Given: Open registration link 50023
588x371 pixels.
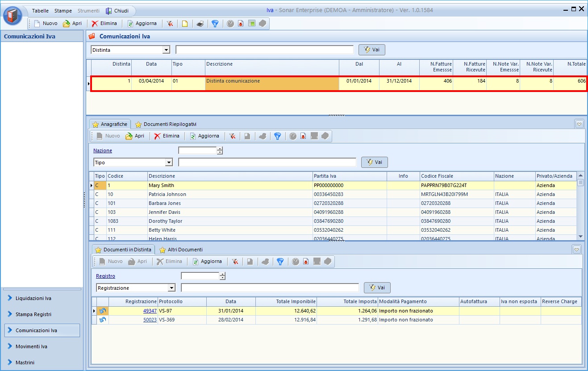Looking at the screenshot, I should (x=150, y=320).
